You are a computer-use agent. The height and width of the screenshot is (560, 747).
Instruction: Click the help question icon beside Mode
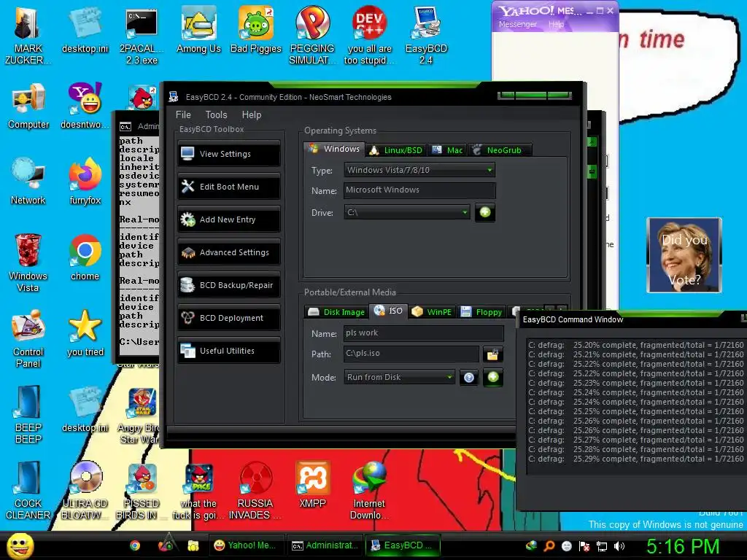(x=469, y=378)
